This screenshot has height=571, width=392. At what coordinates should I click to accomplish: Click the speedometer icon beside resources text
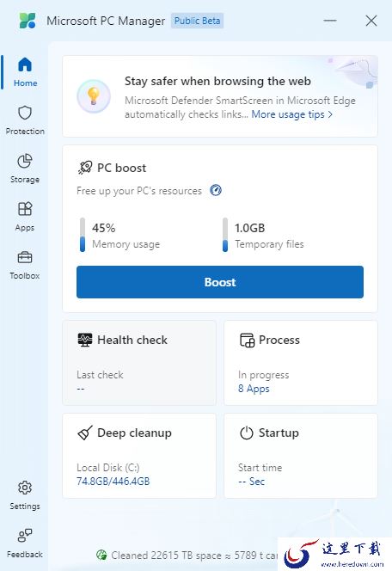point(216,190)
